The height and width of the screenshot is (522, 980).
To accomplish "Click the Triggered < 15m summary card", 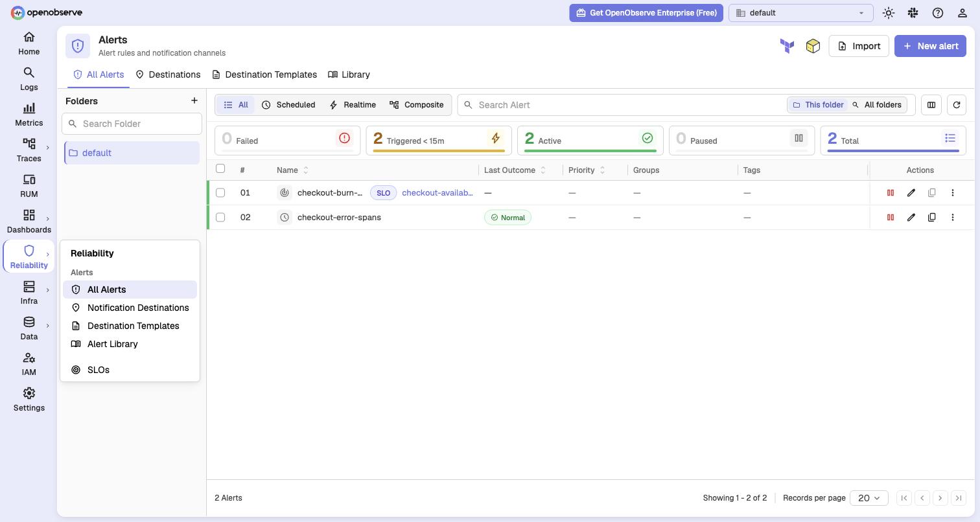I will point(439,141).
